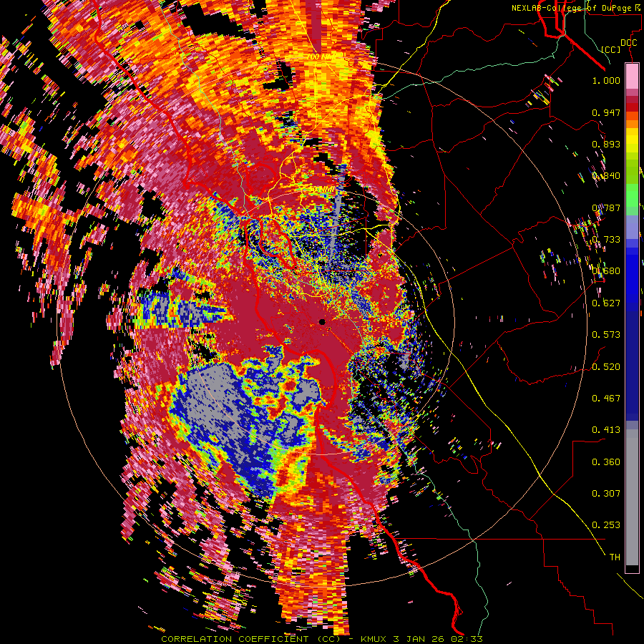The height and width of the screenshot is (644, 644).
Task: Click the 50 NM range ring label
Action: [321, 190]
